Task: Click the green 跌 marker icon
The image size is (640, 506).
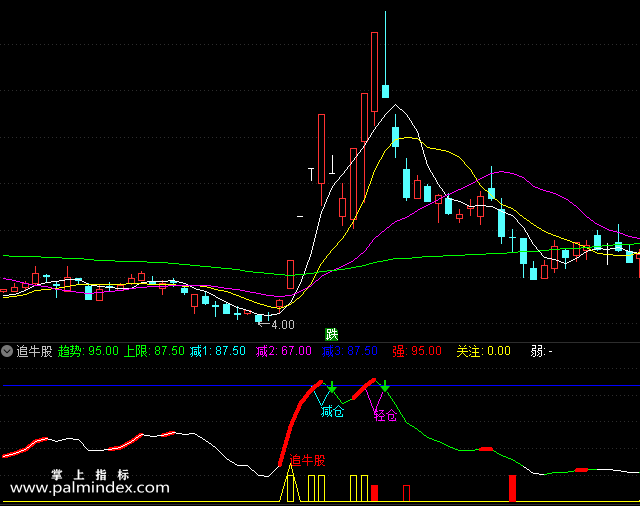Action: (x=331, y=335)
